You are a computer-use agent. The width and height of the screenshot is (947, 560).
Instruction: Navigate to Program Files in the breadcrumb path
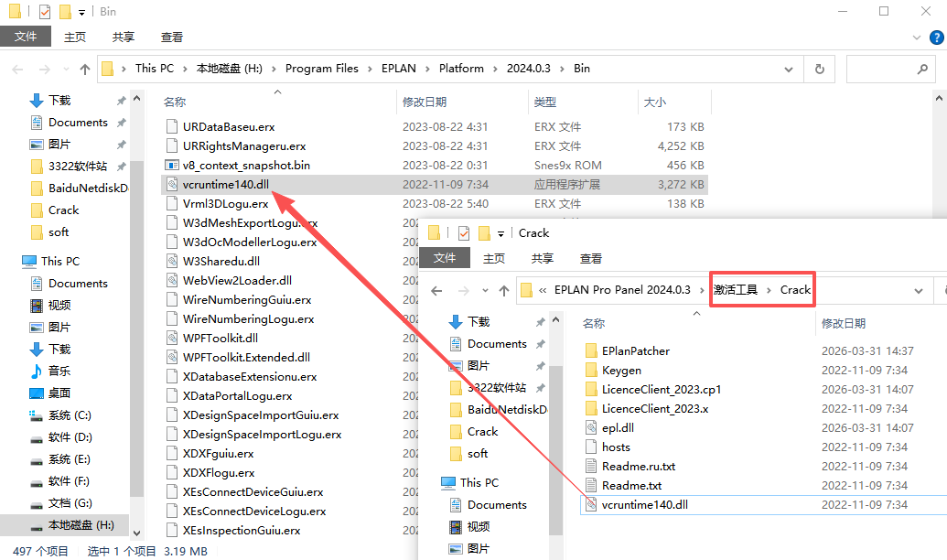[x=321, y=69]
